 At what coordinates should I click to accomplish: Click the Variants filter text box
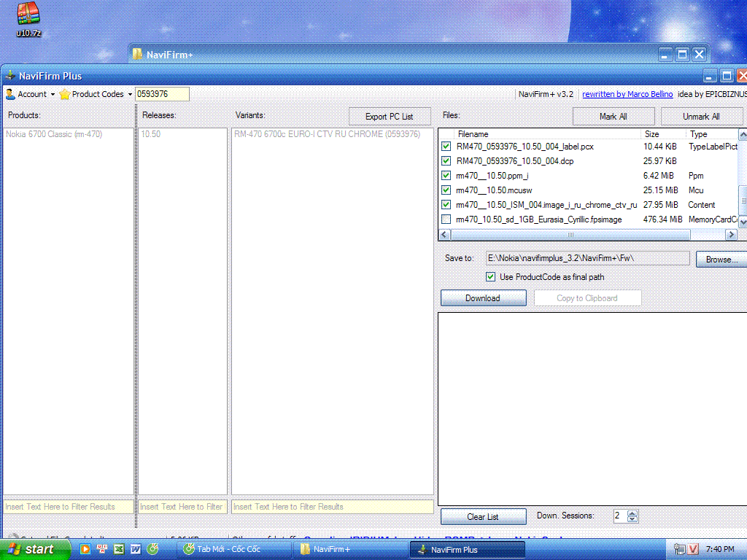pyautogui.click(x=333, y=507)
